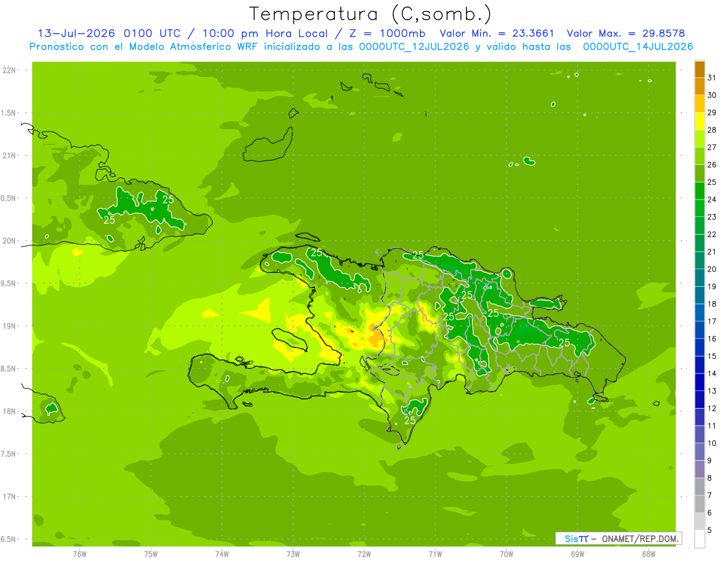Click the "72W" longitude label
This screenshot has height=562, width=728.
point(364,554)
